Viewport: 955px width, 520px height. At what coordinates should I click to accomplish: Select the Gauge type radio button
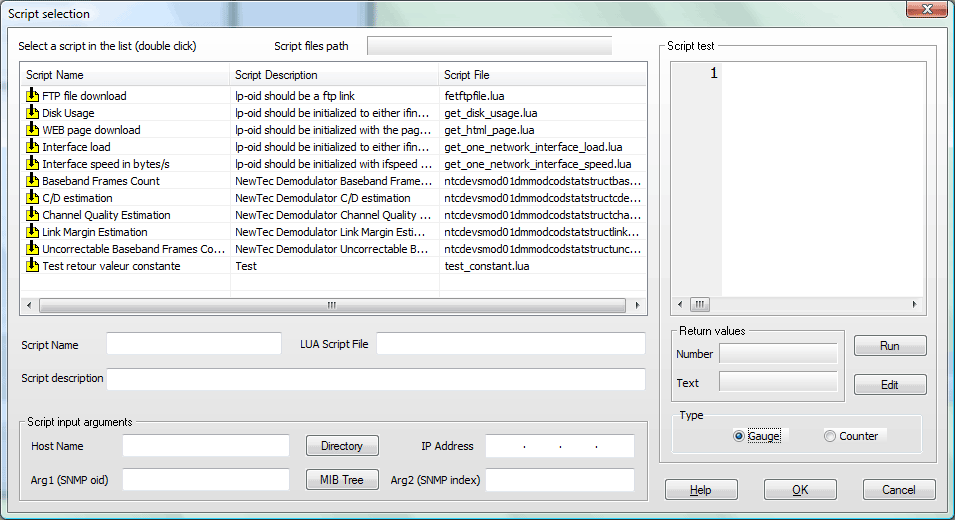(x=739, y=436)
